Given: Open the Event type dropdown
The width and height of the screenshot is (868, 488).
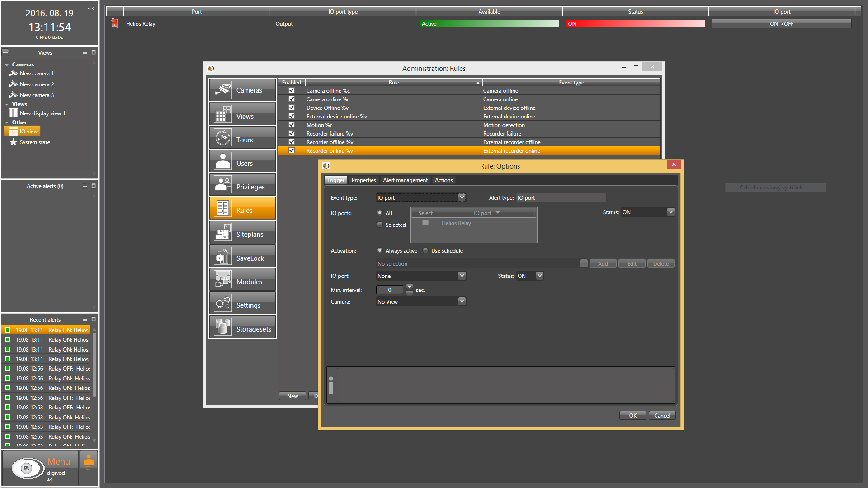Looking at the screenshot, I should (462, 197).
